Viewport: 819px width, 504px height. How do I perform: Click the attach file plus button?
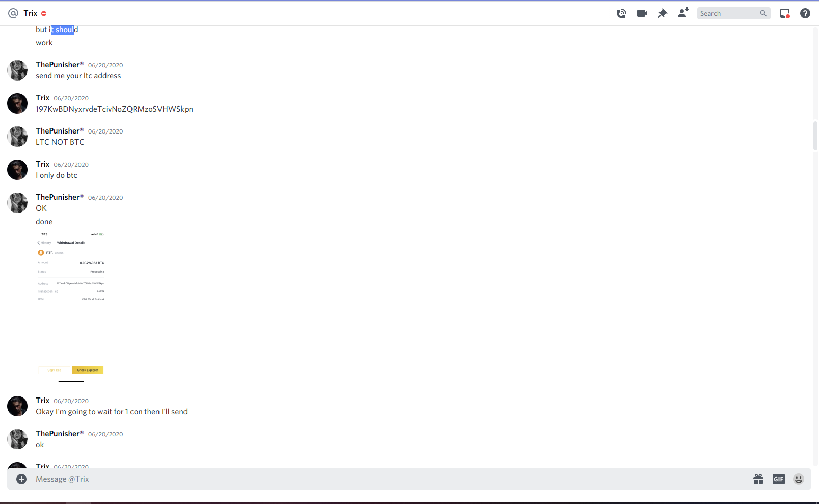(21, 479)
